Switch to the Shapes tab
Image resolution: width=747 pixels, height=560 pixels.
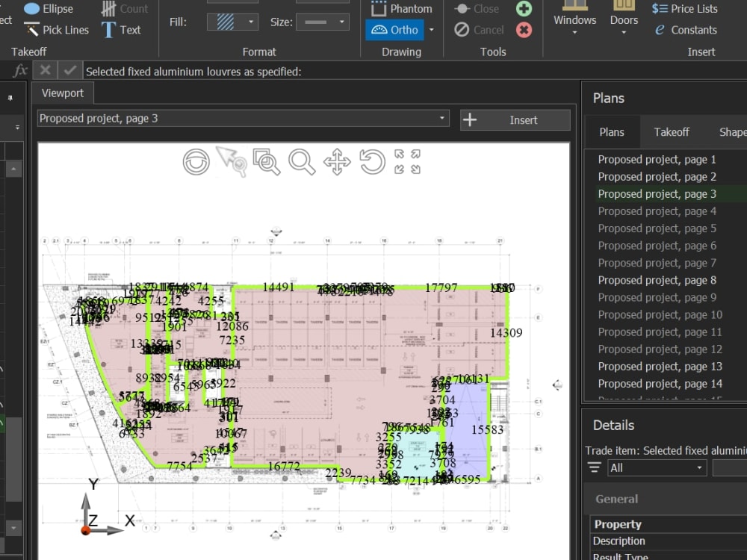click(x=733, y=132)
